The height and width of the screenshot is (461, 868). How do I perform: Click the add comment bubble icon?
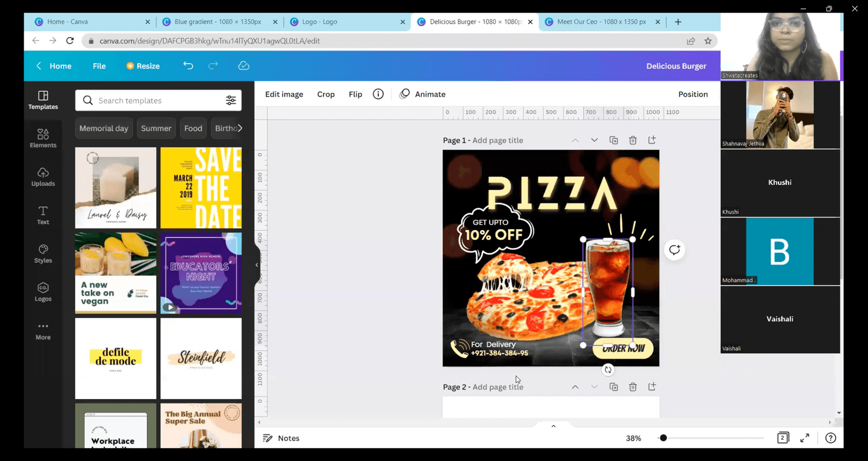pyautogui.click(x=674, y=250)
